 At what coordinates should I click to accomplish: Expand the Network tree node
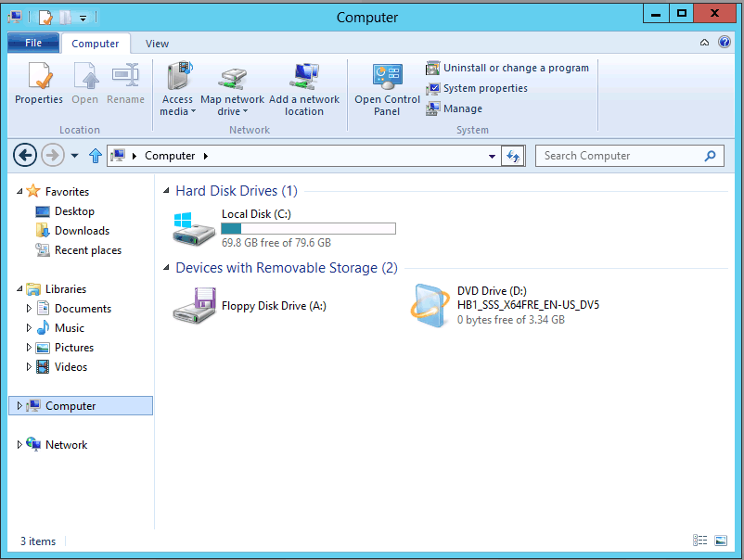coord(20,445)
